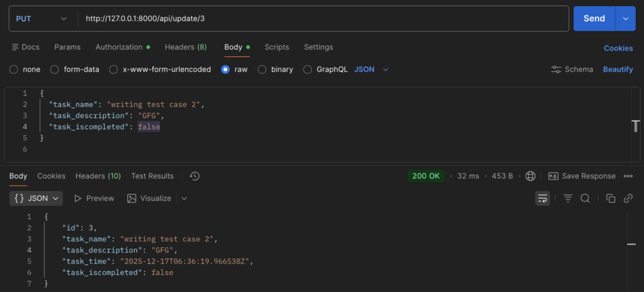Copy the response body to clipboard
Screen dimensions: 644x292
tap(611, 199)
